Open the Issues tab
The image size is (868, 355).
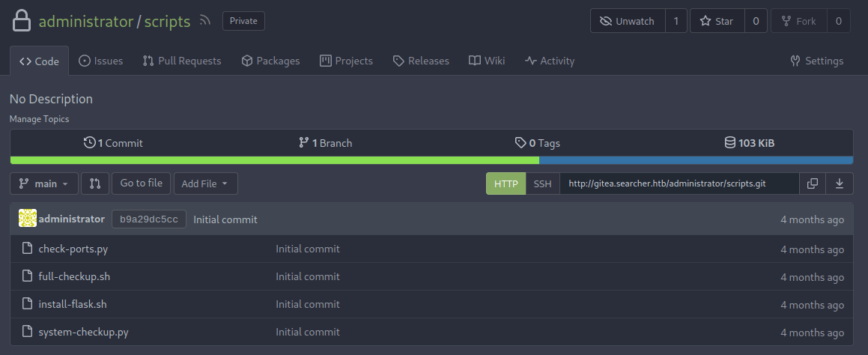point(101,61)
